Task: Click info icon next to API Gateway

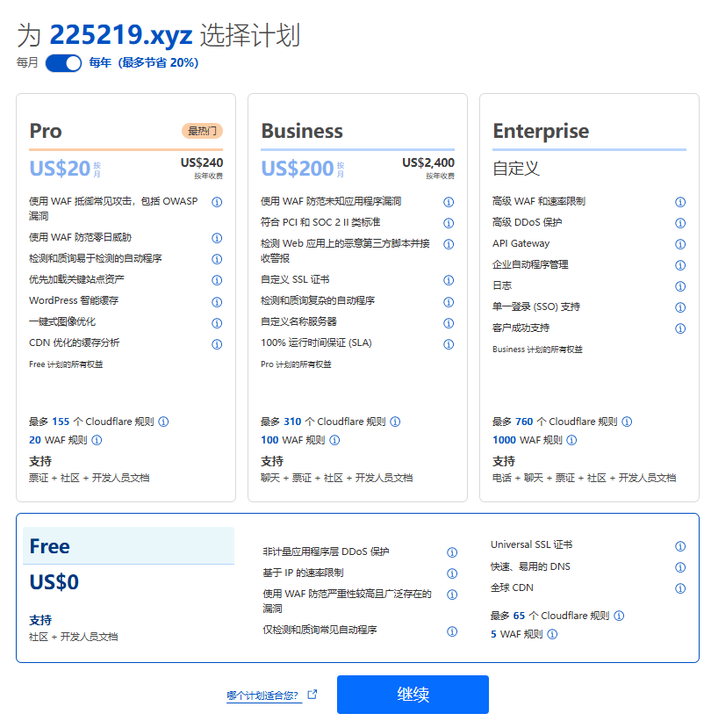Action: [x=680, y=244]
